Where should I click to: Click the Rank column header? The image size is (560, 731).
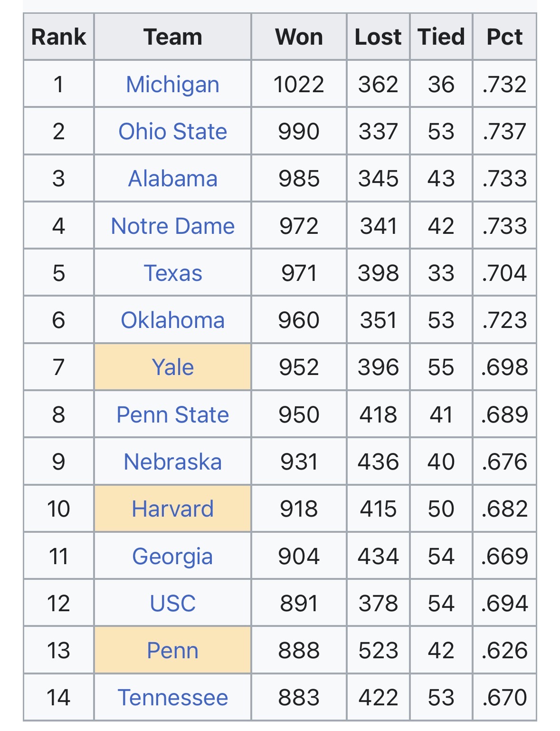(58, 37)
